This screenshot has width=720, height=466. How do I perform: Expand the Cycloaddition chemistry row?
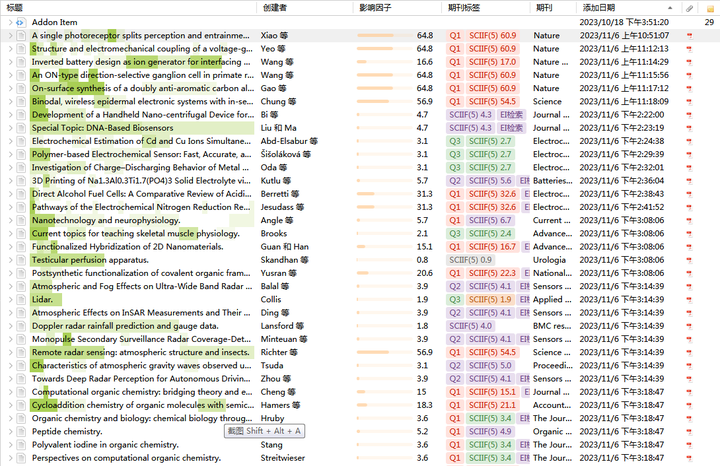click(x=10, y=405)
